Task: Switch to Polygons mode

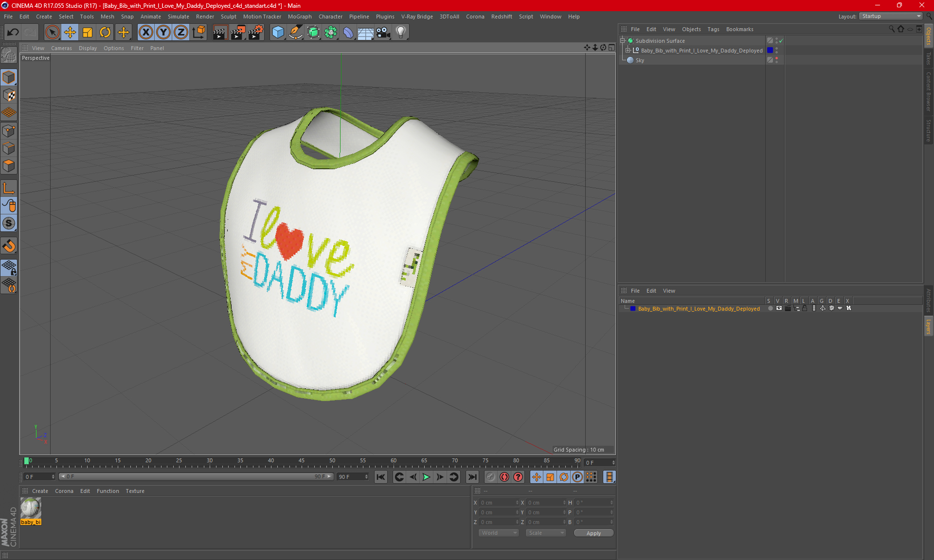Action: click(9, 166)
